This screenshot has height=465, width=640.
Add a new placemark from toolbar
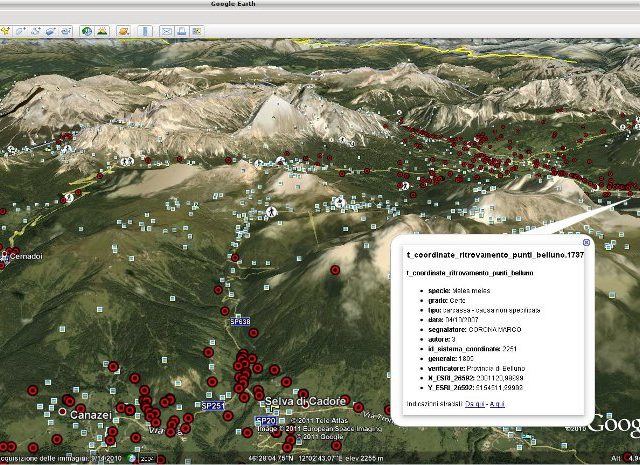click(5, 31)
